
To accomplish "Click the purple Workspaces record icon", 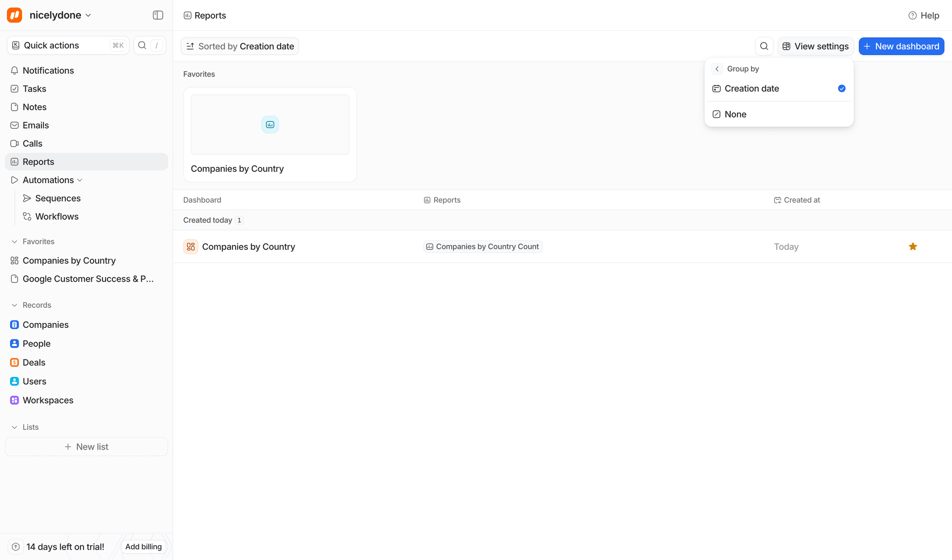I will pos(14,400).
